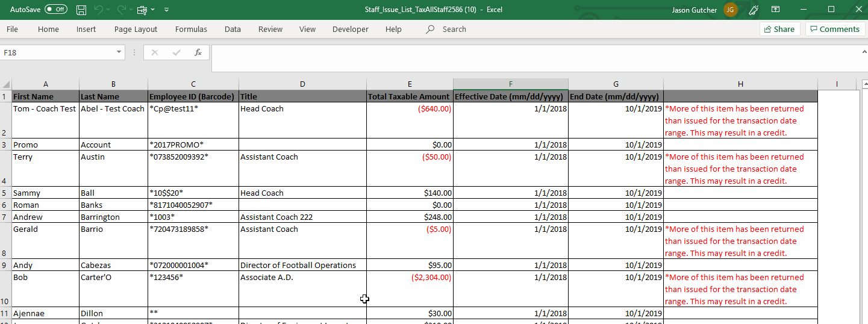Click the Undo arrow icon
Screen dimensions: 868x324
point(99,10)
